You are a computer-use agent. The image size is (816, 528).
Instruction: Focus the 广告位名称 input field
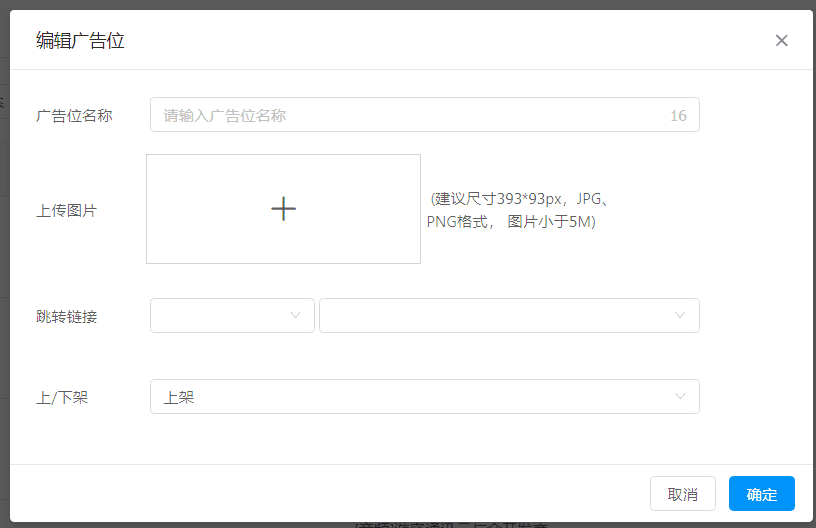pyautogui.click(x=410, y=115)
